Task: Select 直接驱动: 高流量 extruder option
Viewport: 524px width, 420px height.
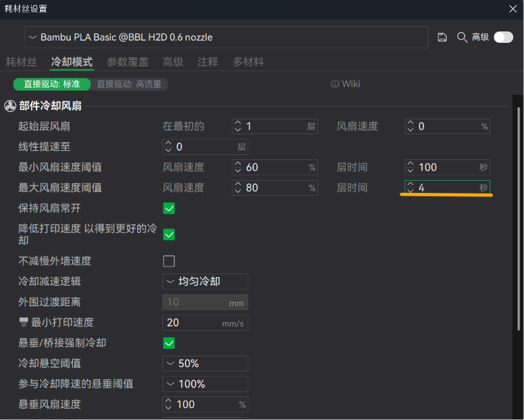Action: coord(129,84)
